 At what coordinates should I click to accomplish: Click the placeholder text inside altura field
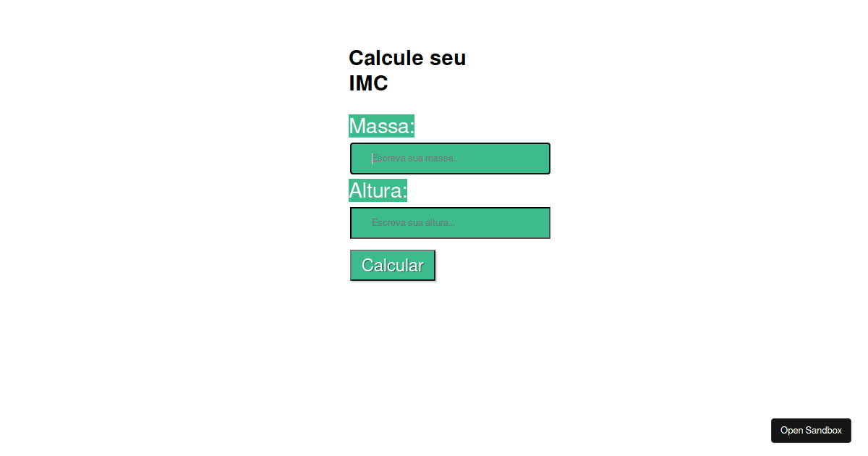pyautogui.click(x=414, y=222)
